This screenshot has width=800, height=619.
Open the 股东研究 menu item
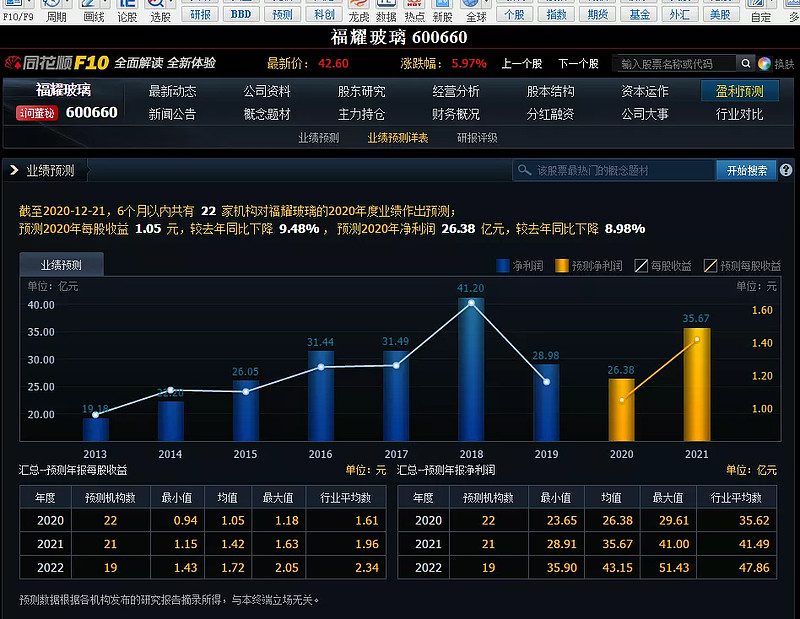361,91
